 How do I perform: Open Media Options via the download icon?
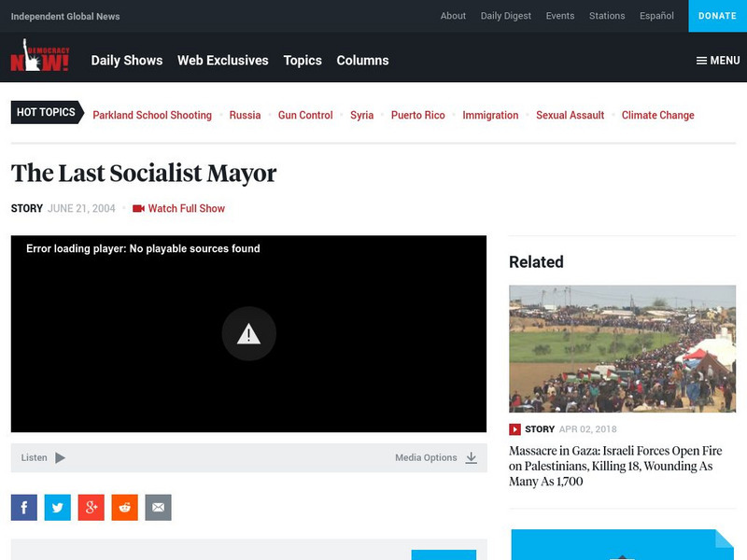coord(472,457)
